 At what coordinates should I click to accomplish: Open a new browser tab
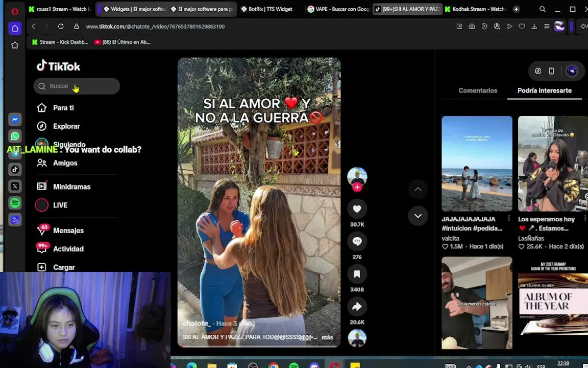[x=517, y=9]
